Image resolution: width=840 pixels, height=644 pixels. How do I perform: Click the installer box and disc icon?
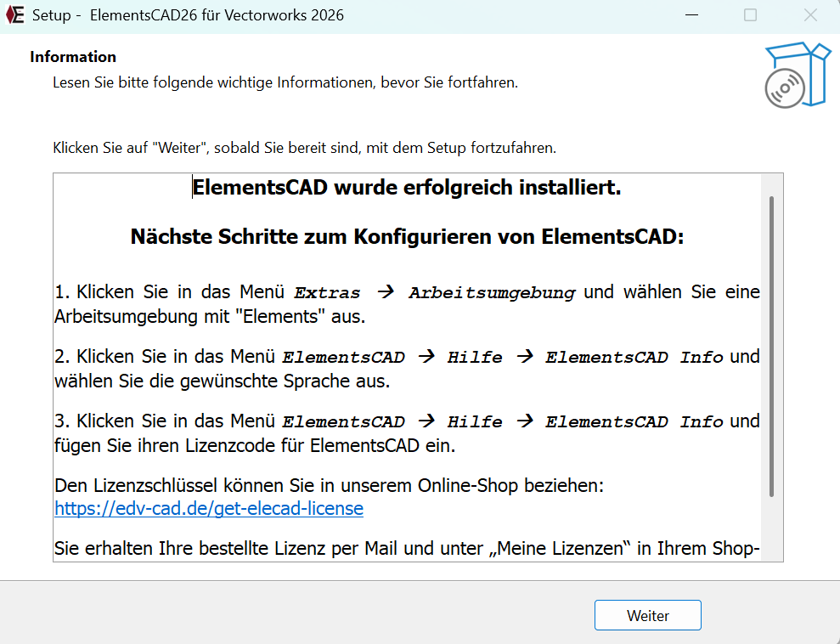pyautogui.click(x=796, y=76)
